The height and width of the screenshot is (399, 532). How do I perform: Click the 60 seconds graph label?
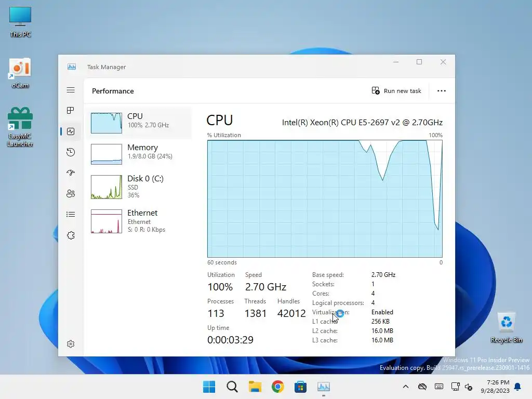click(222, 262)
